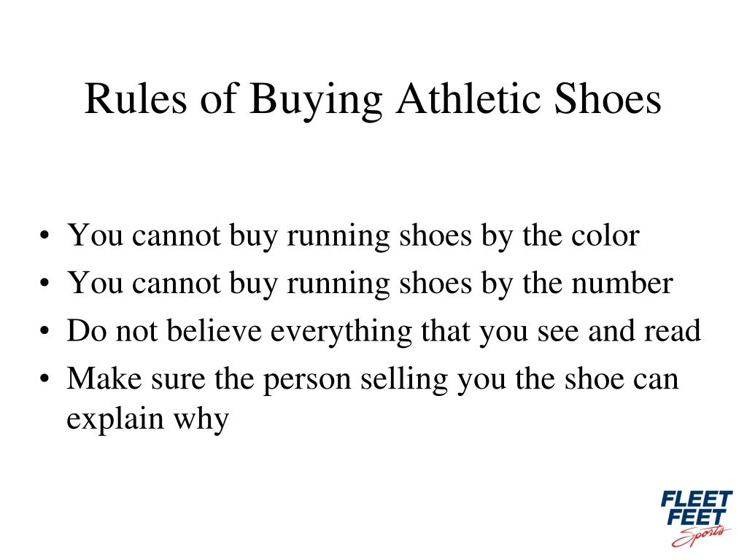Click the word FLEET in the logo
The height and width of the screenshot is (560, 747).
pos(697,499)
